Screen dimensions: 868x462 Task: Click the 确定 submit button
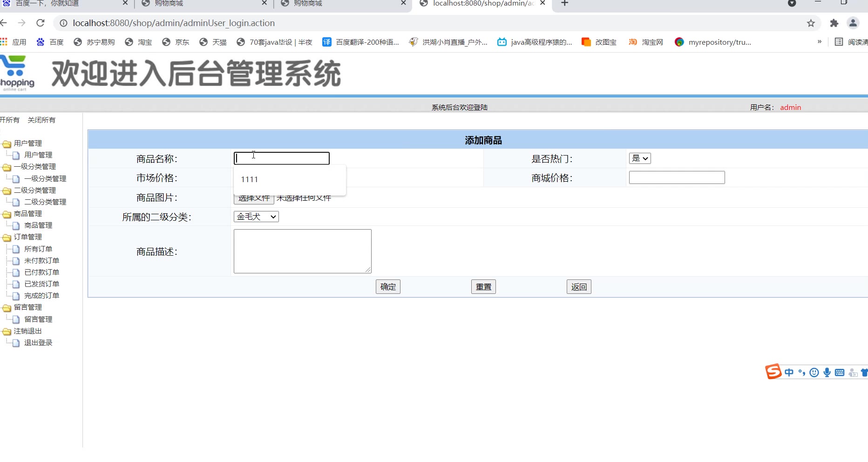click(388, 287)
